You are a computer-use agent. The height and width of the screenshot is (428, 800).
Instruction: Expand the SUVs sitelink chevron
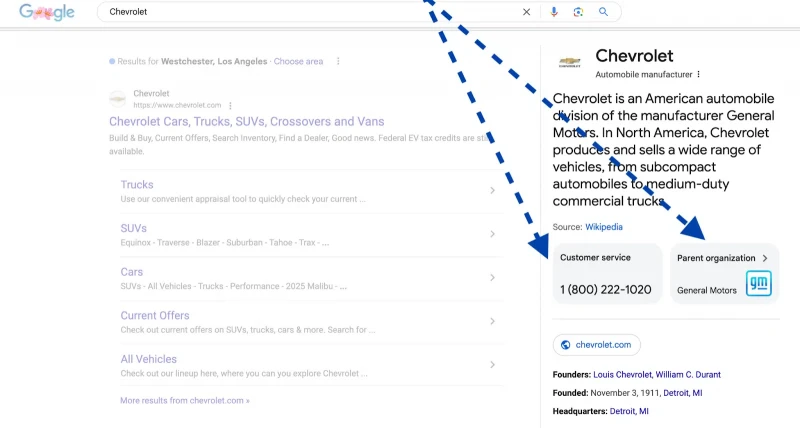(492, 234)
